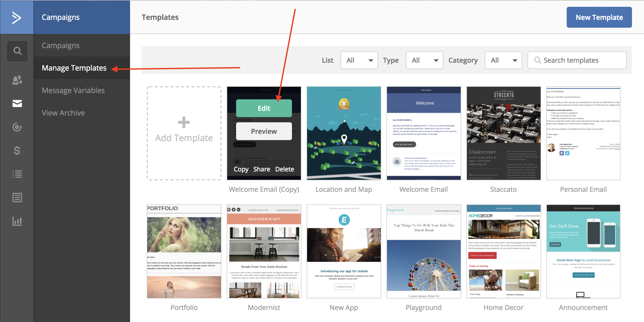Open the search icon in the sidebar
This screenshot has height=322, width=644.
[17, 51]
